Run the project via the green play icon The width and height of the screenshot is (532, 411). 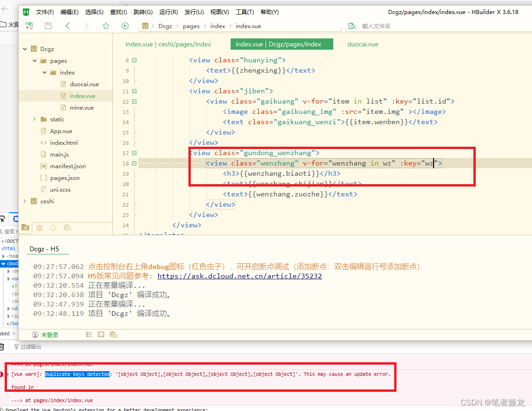click(125, 26)
